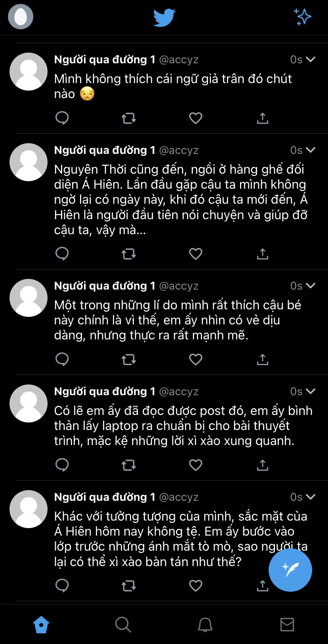Open the Notifications bell tab
The height and width of the screenshot is (644, 328).
click(x=205, y=625)
